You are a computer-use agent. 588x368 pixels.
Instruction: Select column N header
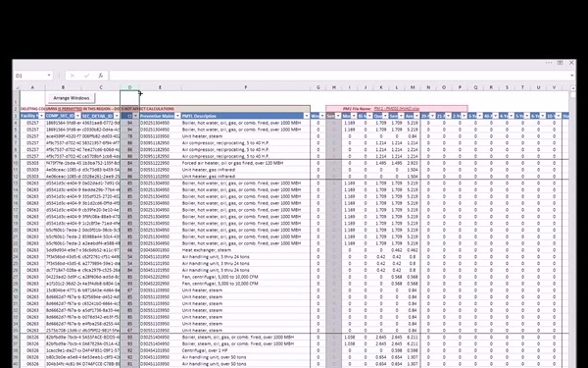(428, 87)
